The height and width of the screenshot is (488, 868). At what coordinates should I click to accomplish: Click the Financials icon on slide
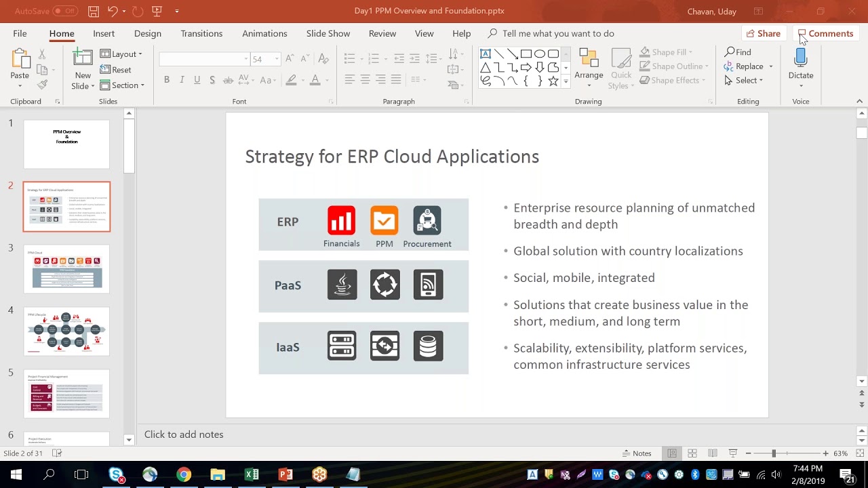tap(341, 220)
